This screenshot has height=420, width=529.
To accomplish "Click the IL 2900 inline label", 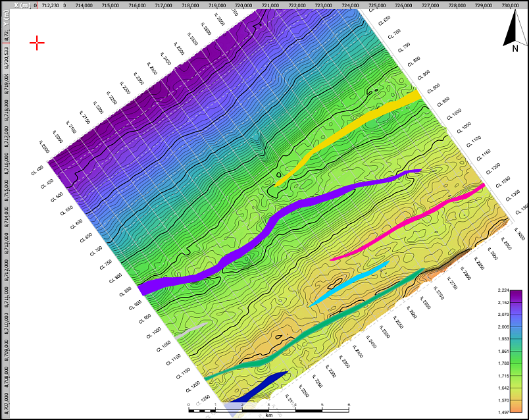I will pos(493,254).
